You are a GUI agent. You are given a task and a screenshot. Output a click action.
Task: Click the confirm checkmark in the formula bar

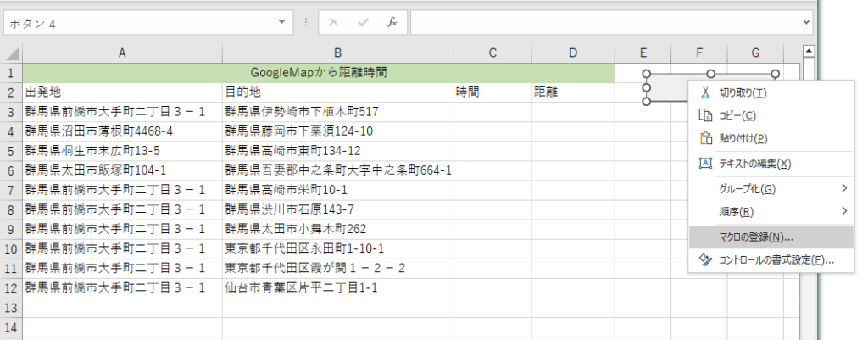(x=363, y=22)
